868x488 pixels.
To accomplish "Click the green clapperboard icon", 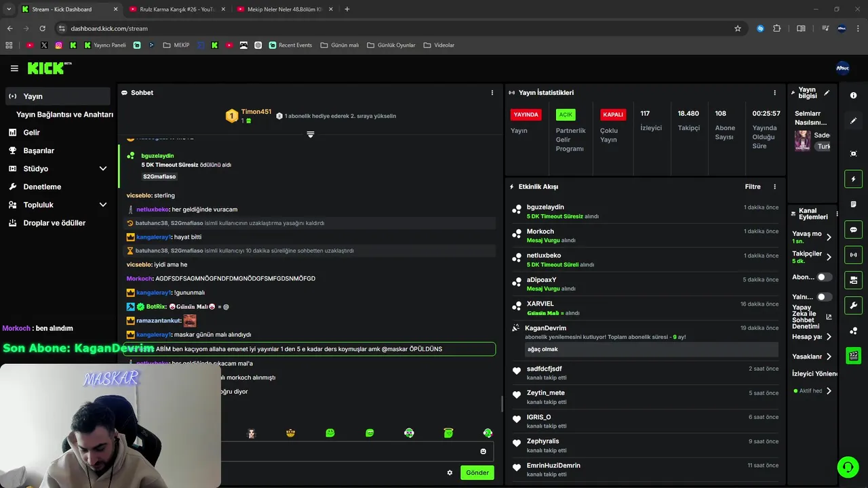I will (853, 355).
